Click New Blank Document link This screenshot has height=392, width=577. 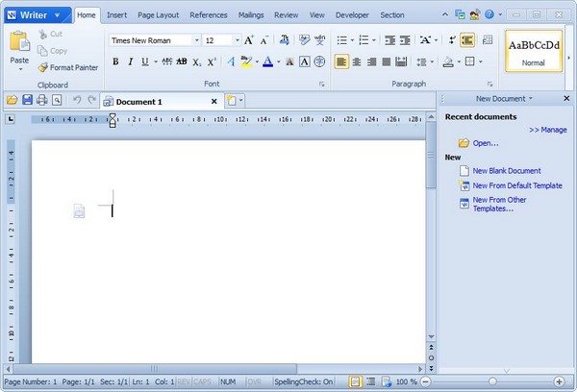point(507,171)
